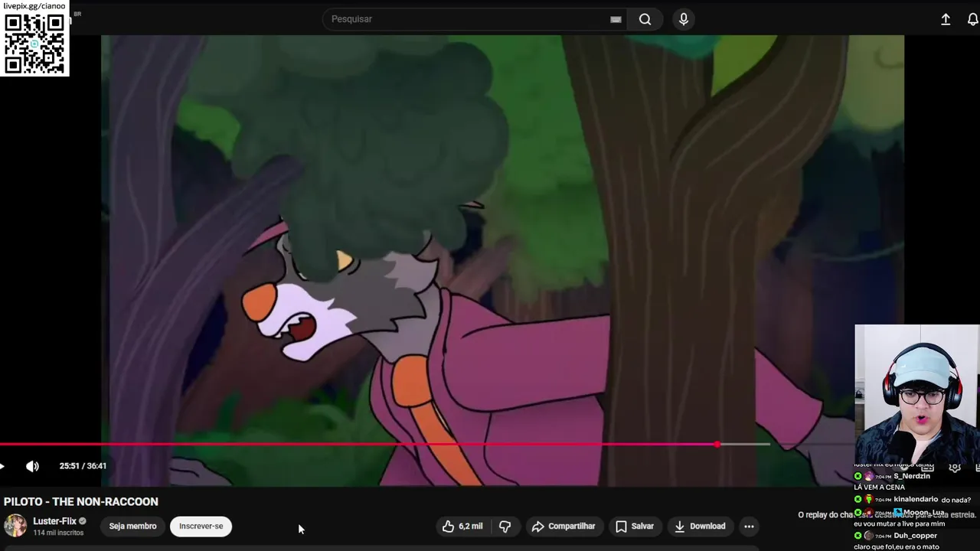980x551 pixels.
Task: Click the play icon of the video
Action: pyautogui.click(x=2, y=465)
